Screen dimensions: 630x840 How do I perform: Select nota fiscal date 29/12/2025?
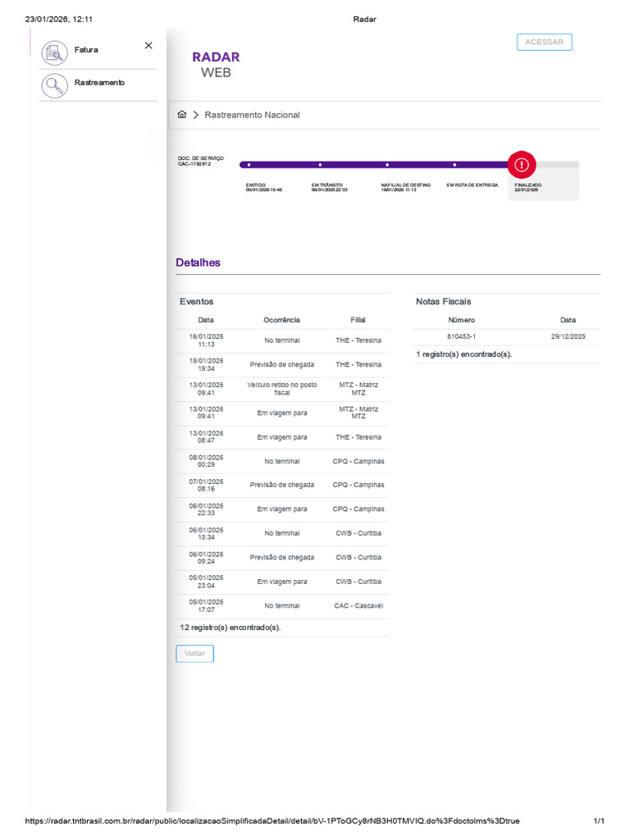point(568,336)
